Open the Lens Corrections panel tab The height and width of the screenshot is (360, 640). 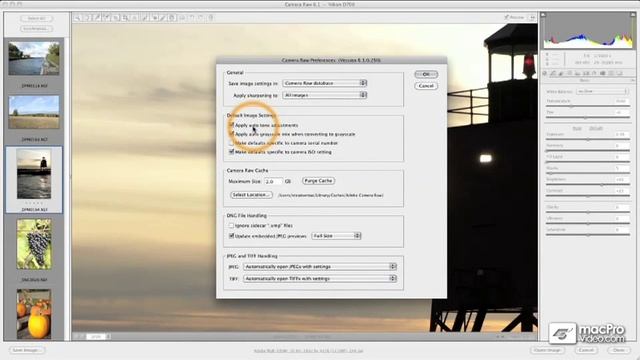(586, 73)
